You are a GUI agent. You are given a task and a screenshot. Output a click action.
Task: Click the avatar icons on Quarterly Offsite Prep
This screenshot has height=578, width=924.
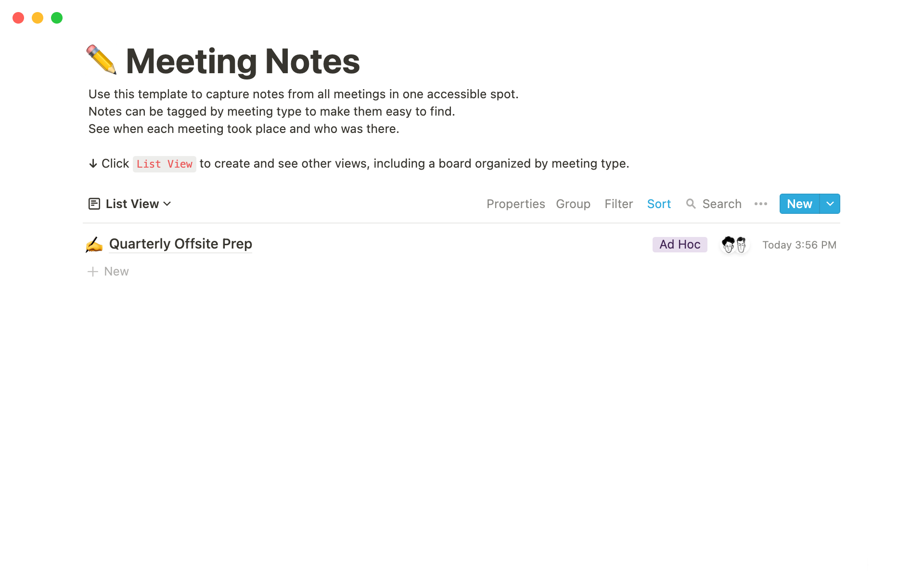pos(733,244)
